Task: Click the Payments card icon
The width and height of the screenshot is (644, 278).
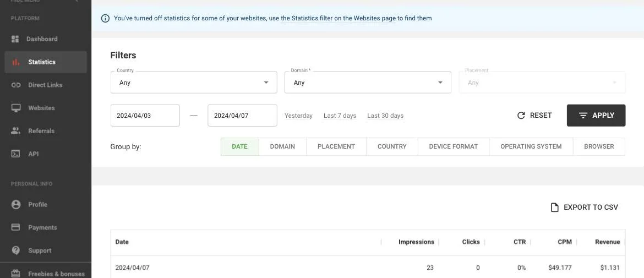Action: point(15,227)
